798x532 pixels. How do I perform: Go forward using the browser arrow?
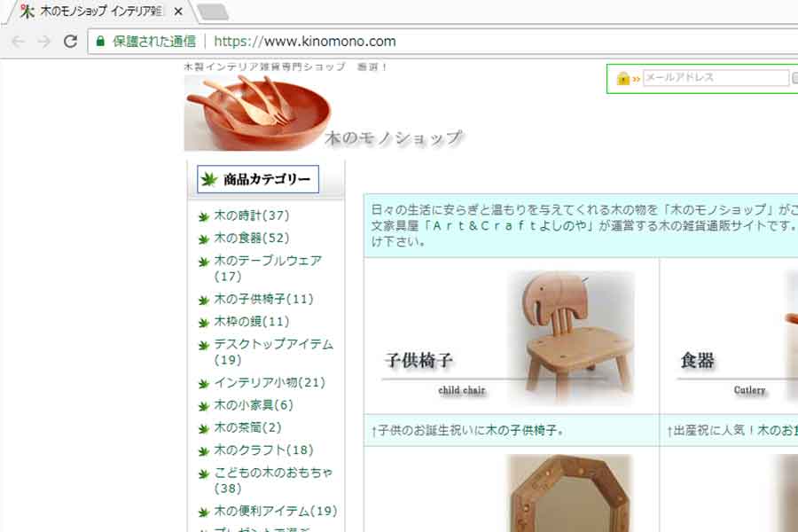tap(44, 42)
